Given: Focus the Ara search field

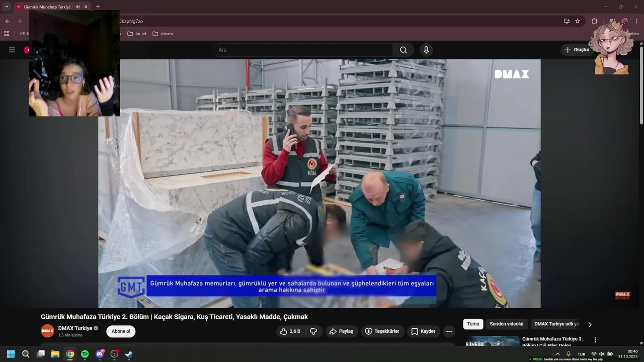Looking at the screenshot, I should pyautogui.click(x=303, y=50).
